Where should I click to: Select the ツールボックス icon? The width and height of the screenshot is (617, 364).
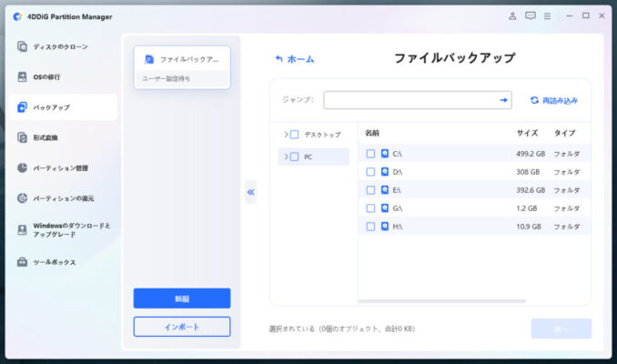[22, 262]
